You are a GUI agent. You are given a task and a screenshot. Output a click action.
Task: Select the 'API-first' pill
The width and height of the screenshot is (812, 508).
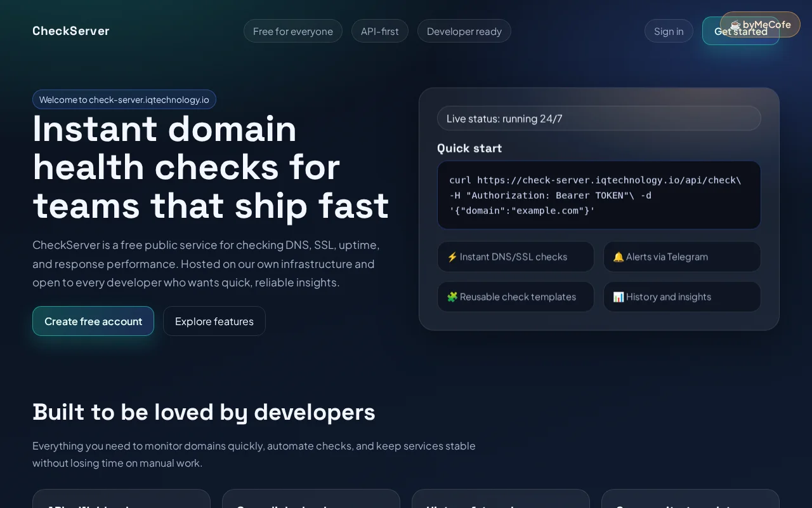380,31
